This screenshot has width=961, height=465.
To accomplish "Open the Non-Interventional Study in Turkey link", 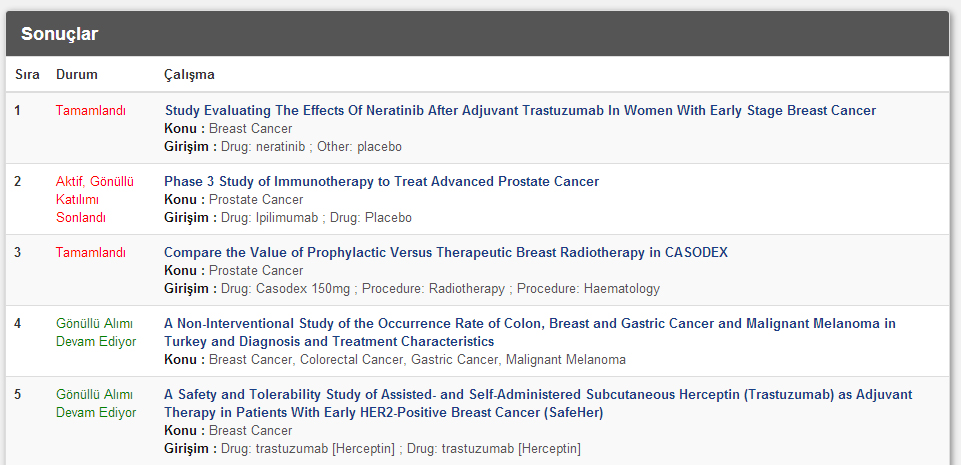I will click(x=530, y=332).
